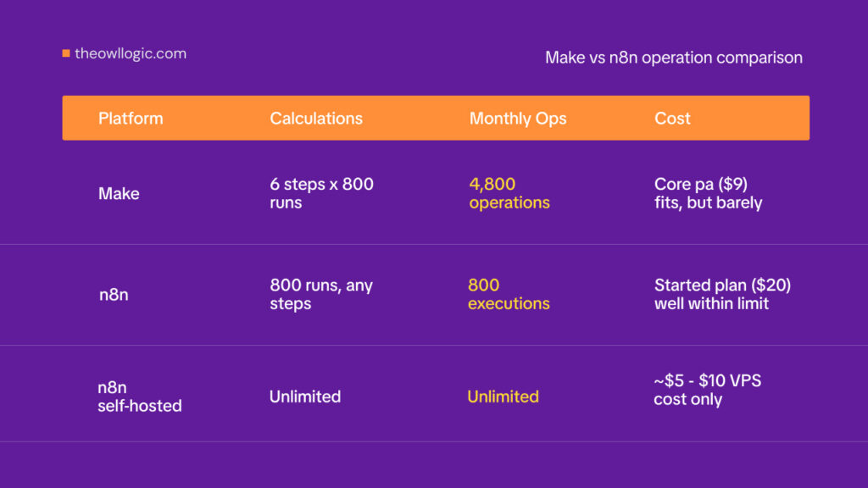Click the Monthly Ops column header
The height and width of the screenshot is (488, 868).
click(518, 119)
